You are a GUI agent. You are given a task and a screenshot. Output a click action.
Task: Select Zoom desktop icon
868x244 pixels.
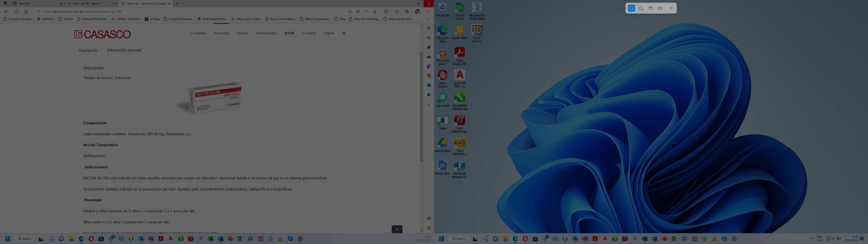click(442, 122)
